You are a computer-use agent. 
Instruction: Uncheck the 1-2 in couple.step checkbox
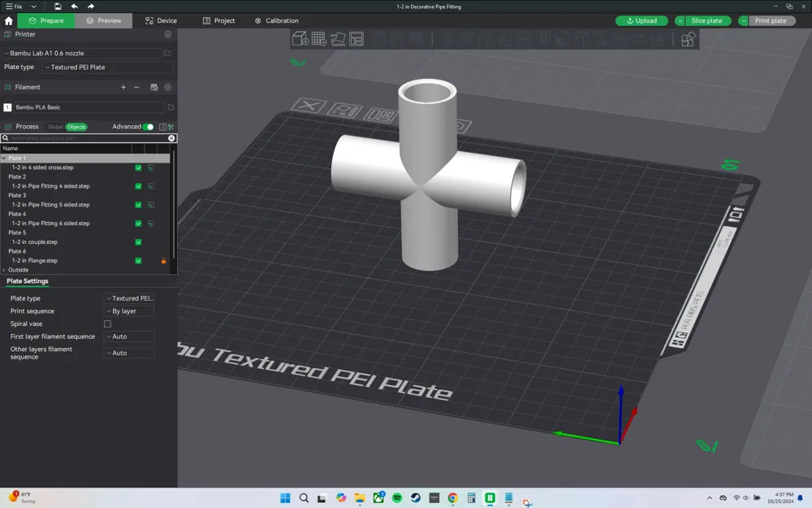[x=138, y=242]
